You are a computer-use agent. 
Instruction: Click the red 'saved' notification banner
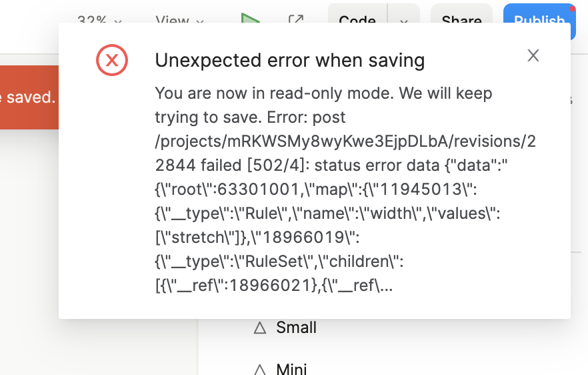click(x=29, y=97)
